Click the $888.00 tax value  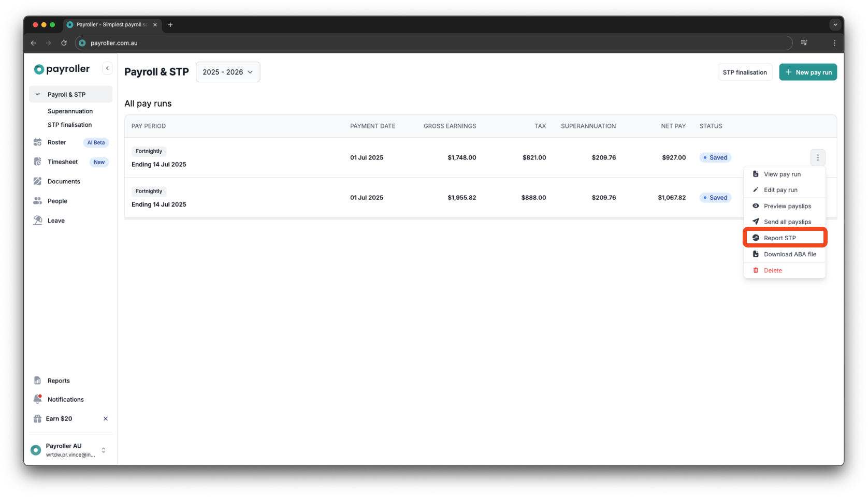(x=534, y=197)
